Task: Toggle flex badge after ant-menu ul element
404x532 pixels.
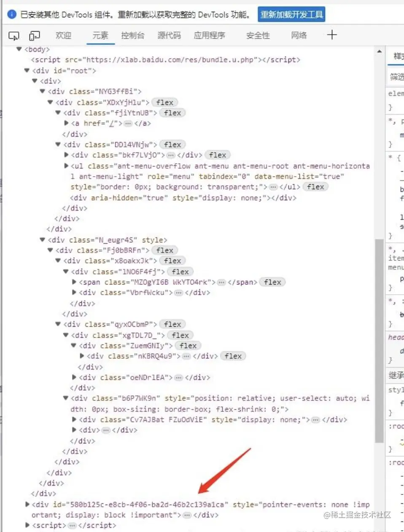Action: coord(315,187)
